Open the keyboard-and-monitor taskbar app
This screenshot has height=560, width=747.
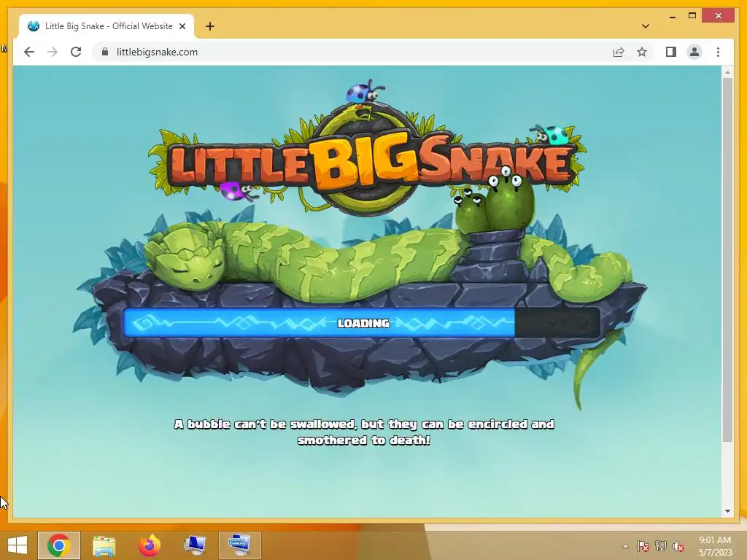coord(239,545)
